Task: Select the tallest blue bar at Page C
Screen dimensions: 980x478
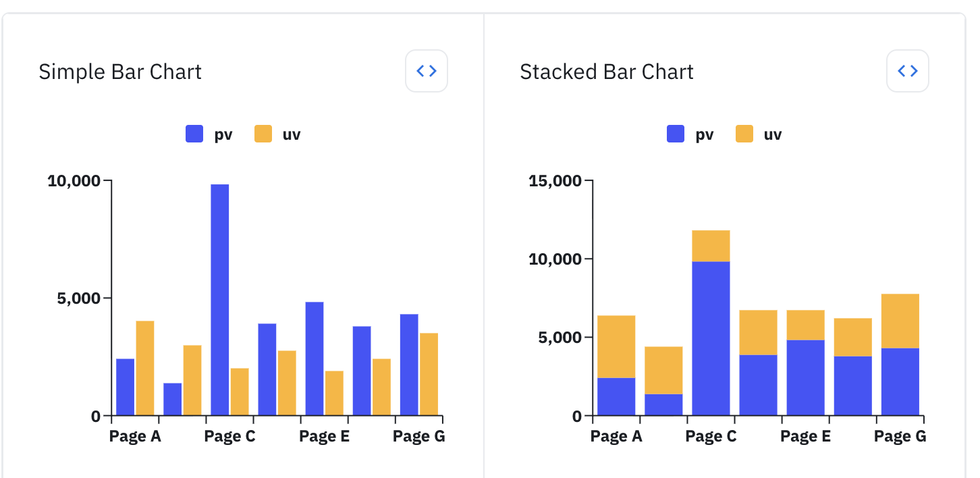Action: pyautogui.click(x=220, y=297)
